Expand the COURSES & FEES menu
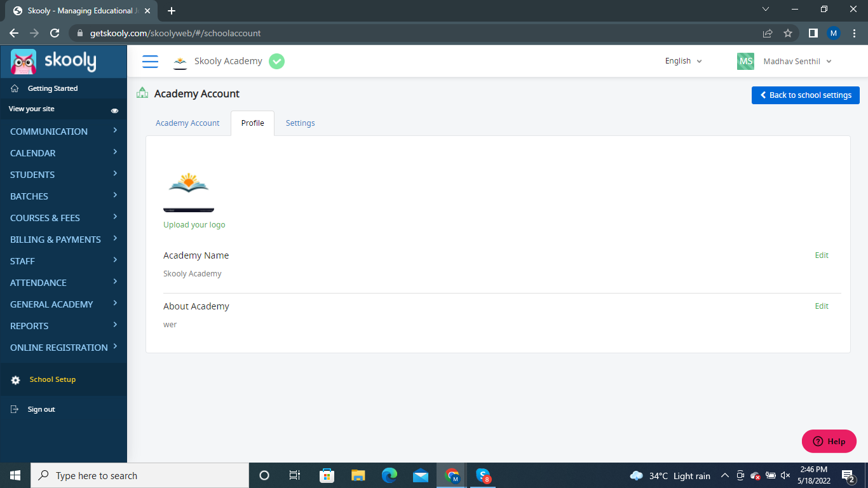Screen dimensions: 868x488 (x=64, y=218)
